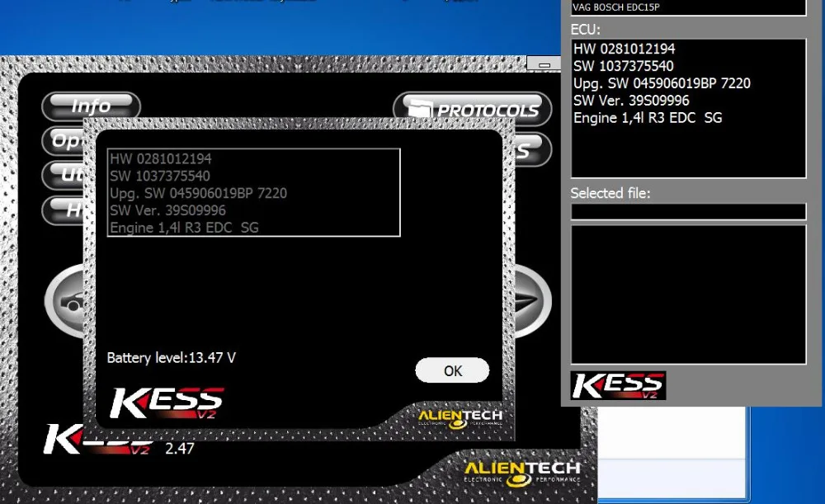Viewport: 825px width, 504px height.
Task: Click 'HW 0281012194' in side panel ECU box
Action: (624, 49)
